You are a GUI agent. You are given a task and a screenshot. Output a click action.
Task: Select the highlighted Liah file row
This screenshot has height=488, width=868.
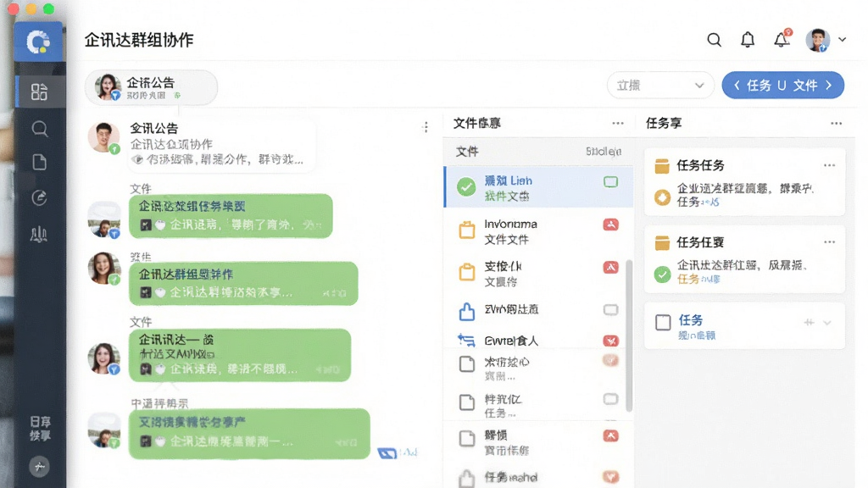pyautogui.click(x=538, y=187)
